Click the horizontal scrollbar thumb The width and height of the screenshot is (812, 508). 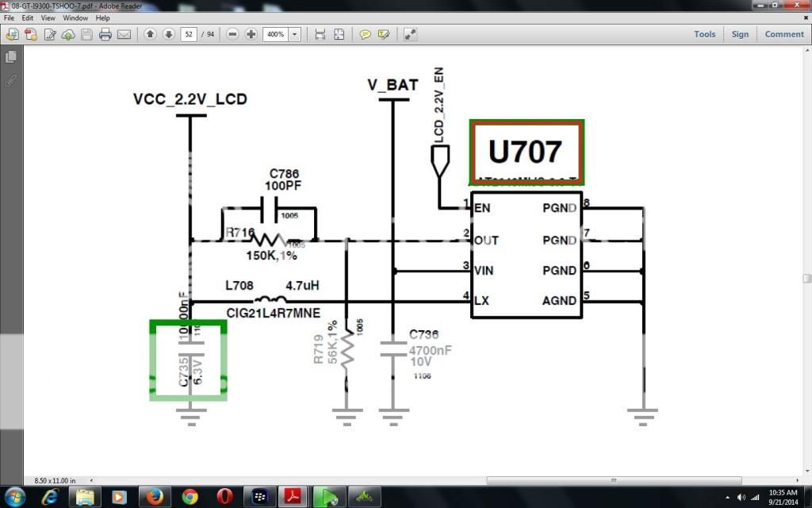(x=614, y=480)
